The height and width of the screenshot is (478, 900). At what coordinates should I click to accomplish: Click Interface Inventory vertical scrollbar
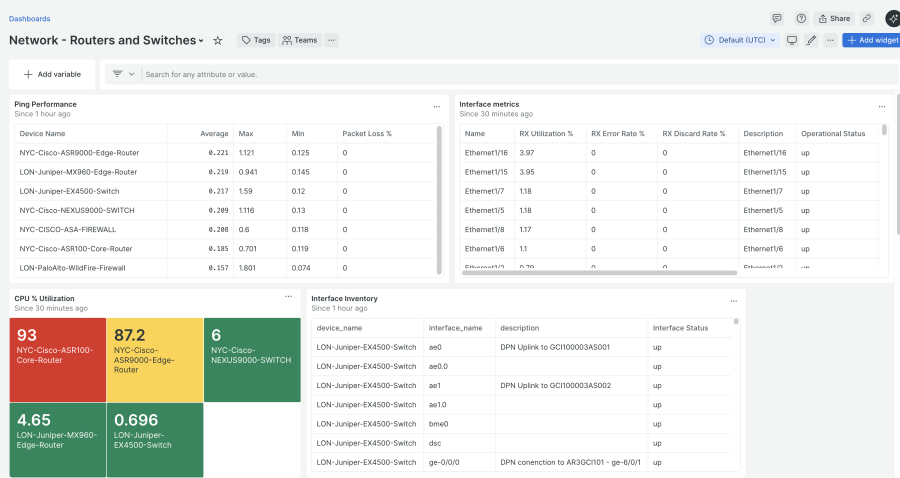(x=736, y=322)
